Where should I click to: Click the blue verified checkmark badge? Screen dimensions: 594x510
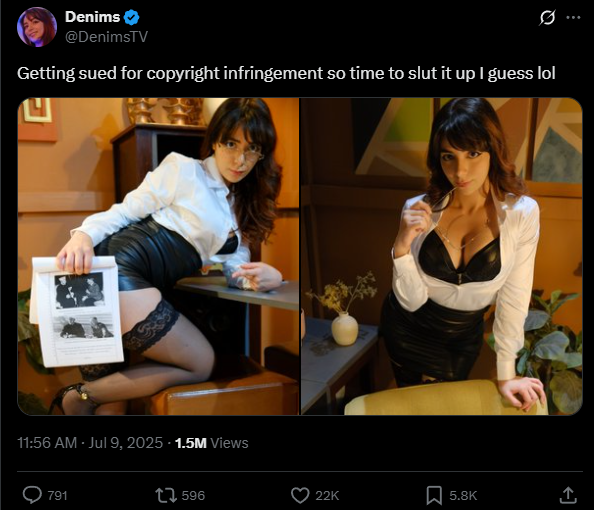(132, 17)
